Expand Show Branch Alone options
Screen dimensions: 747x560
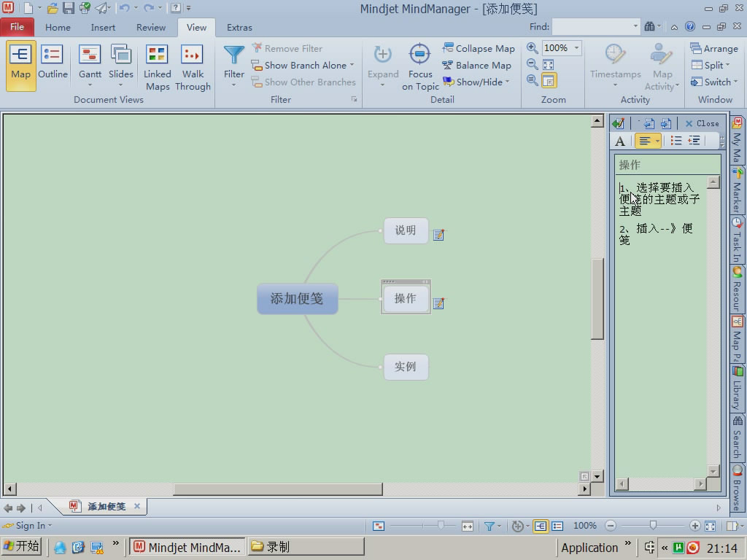[x=352, y=65]
